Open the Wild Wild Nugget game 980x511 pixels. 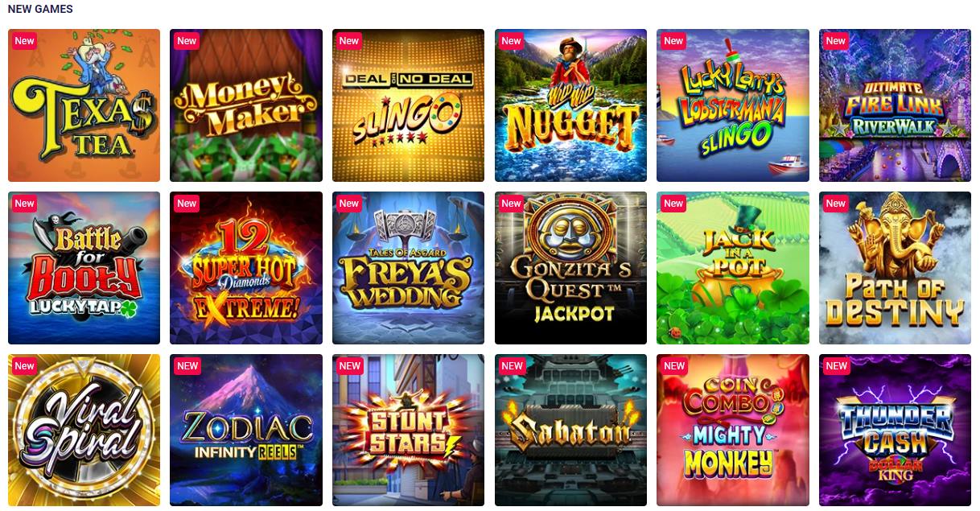[570, 105]
